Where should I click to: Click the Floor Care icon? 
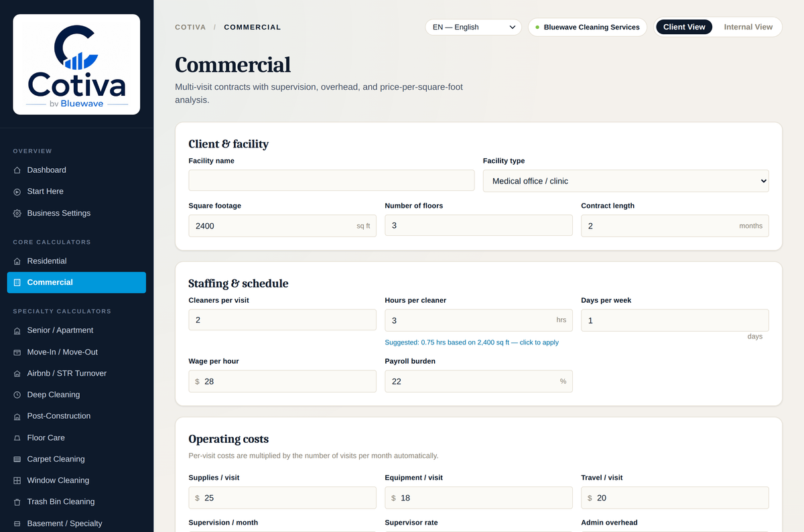(17, 438)
